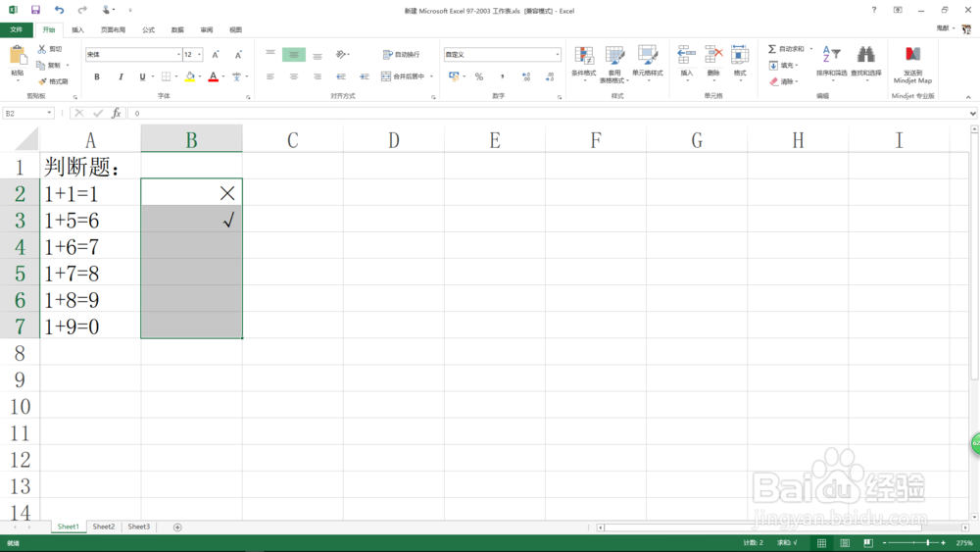The image size is (980, 552).
Task: Switch to the Page Layout tab
Action: coord(113,29)
